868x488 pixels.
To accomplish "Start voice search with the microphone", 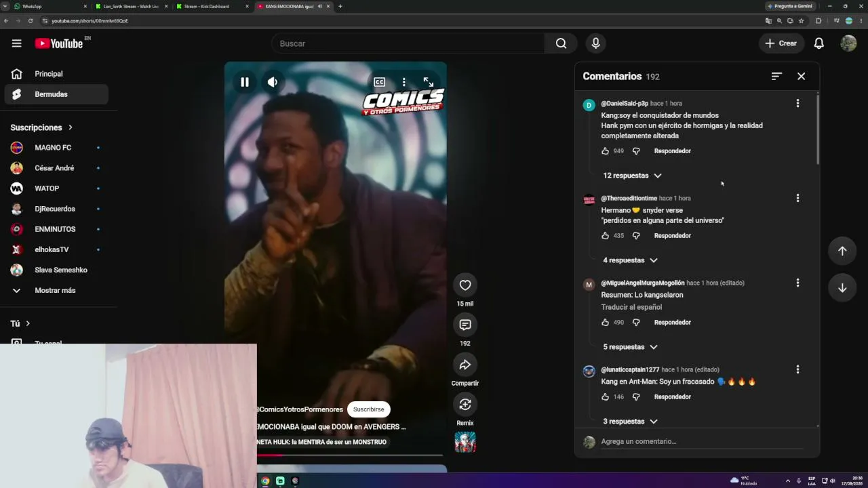I will pos(595,43).
